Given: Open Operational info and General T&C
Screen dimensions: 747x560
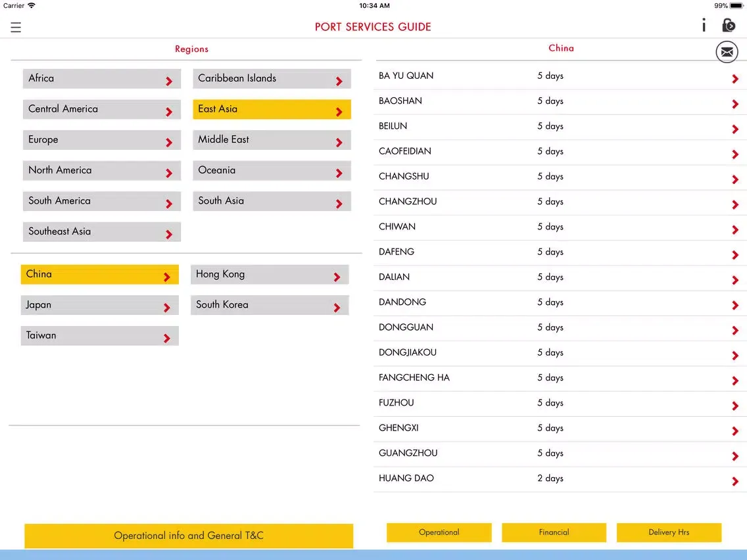Looking at the screenshot, I should (x=189, y=536).
